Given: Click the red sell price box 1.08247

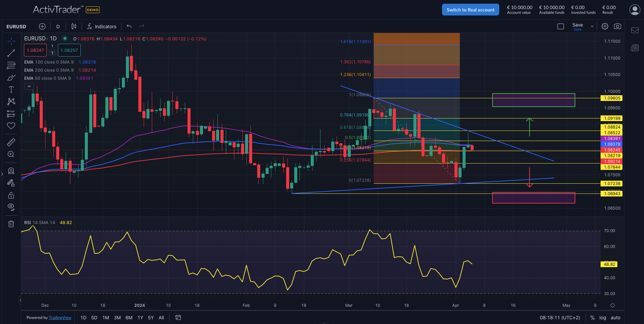Looking at the screenshot, I should (x=35, y=50).
